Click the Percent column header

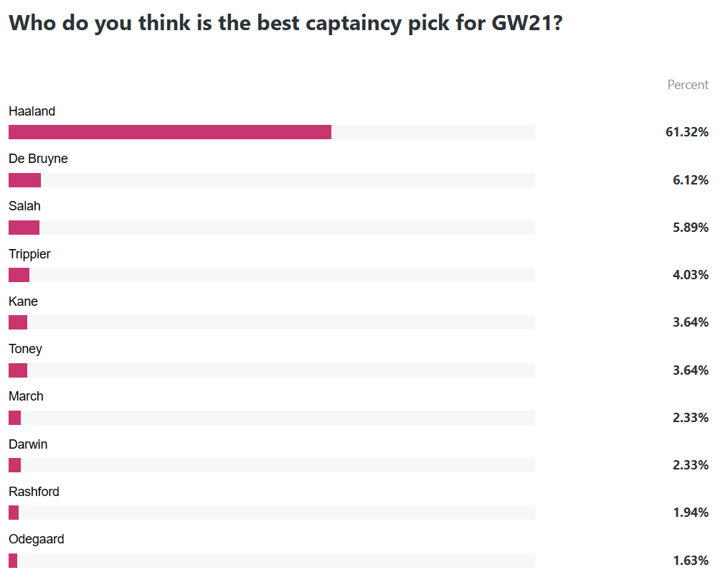pos(688,85)
